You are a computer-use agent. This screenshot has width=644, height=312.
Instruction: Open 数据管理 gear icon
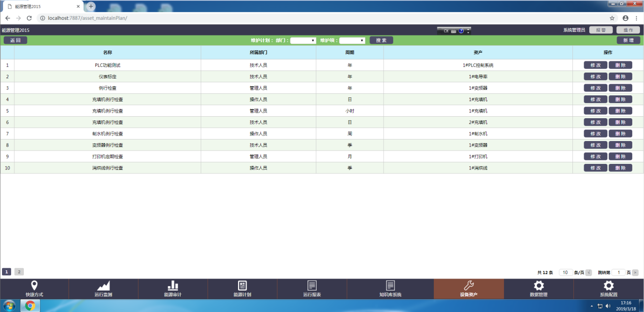538,286
